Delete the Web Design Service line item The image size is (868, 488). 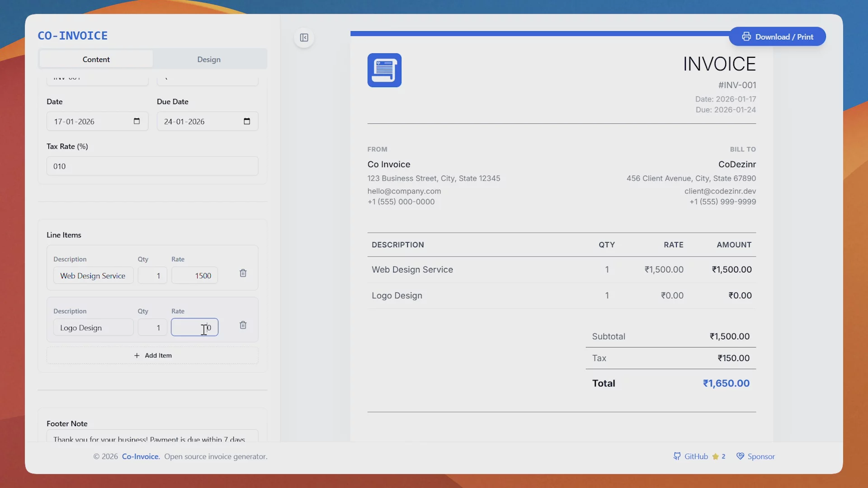point(243,273)
